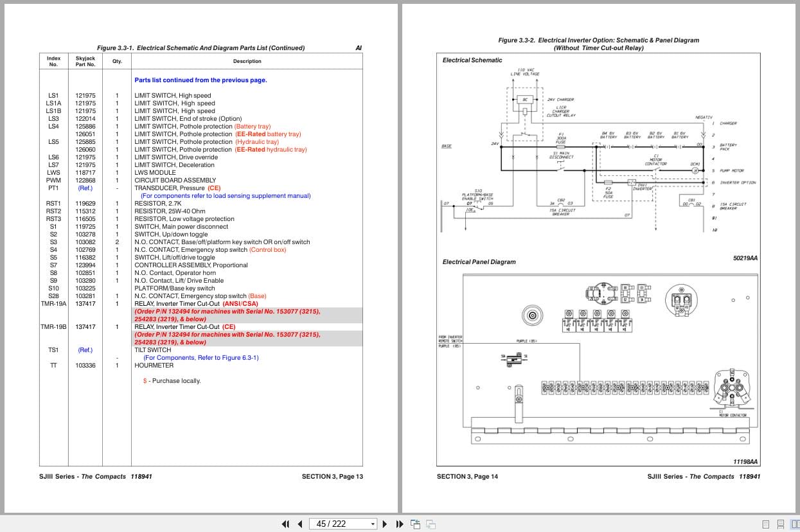Open the page number dropdown in the toolbar
Viewport: 800px width, 532px height.
373,524
